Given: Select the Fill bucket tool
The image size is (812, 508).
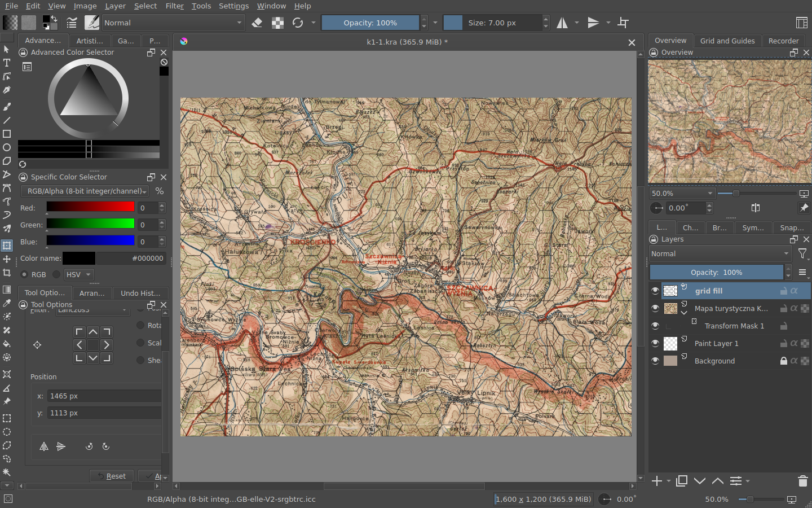Looking at the screenshot, I should [7, 344].
